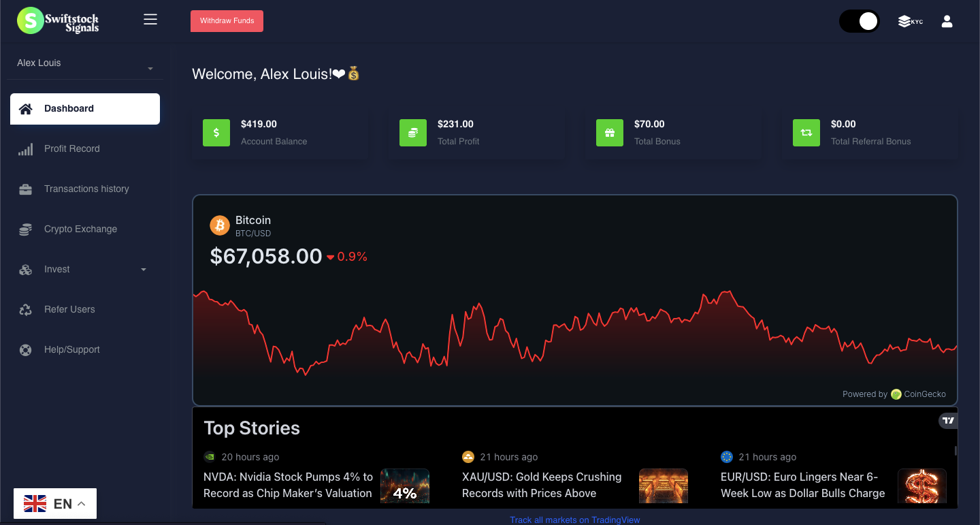The width and height of the screenshot is (980, 525).
Task: Click the Total Bonus gift icon
Action: 610,133
